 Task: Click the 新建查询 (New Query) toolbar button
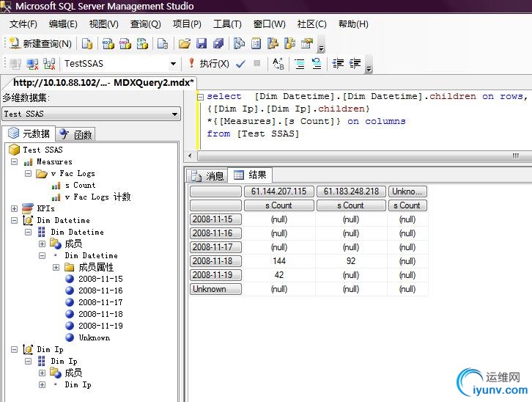click(x=41, y=44)
